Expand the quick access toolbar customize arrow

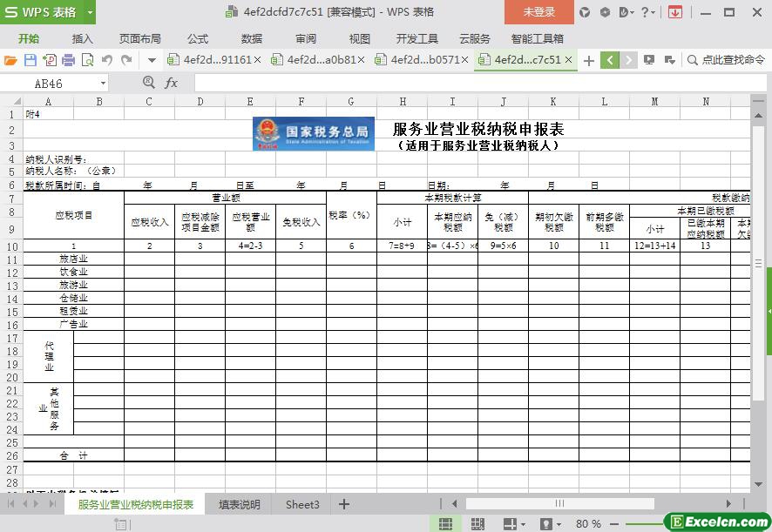point(152,60)
